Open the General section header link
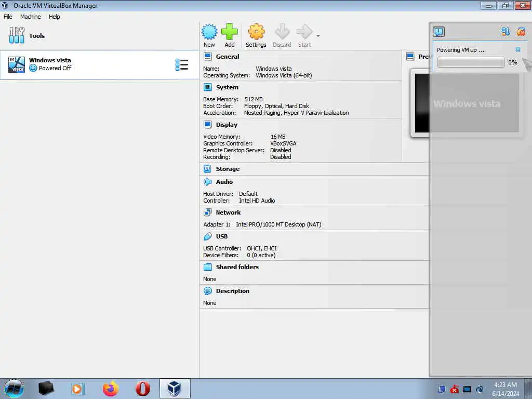 coord(228,57)
